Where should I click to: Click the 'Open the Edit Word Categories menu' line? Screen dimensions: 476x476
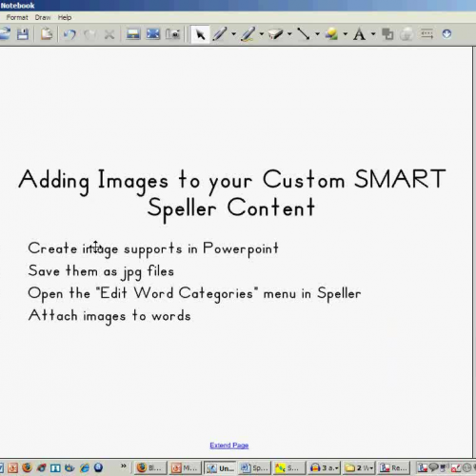194,294
